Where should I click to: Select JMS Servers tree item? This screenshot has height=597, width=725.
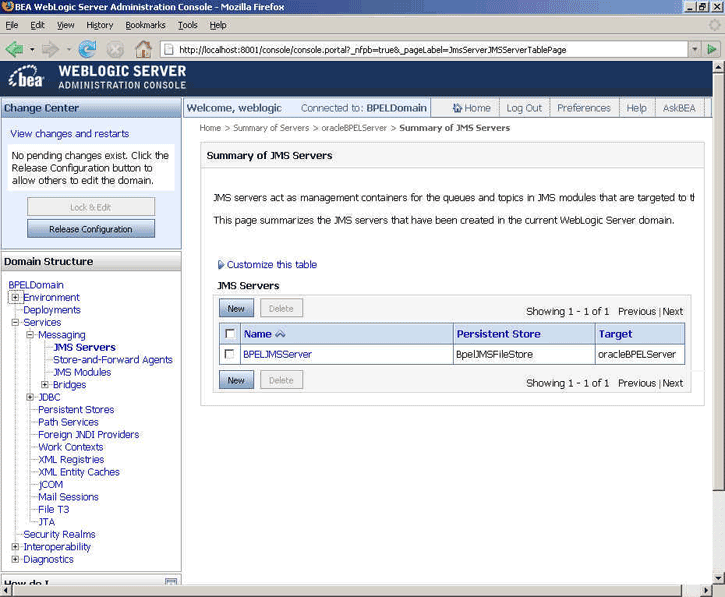point(84,347)
